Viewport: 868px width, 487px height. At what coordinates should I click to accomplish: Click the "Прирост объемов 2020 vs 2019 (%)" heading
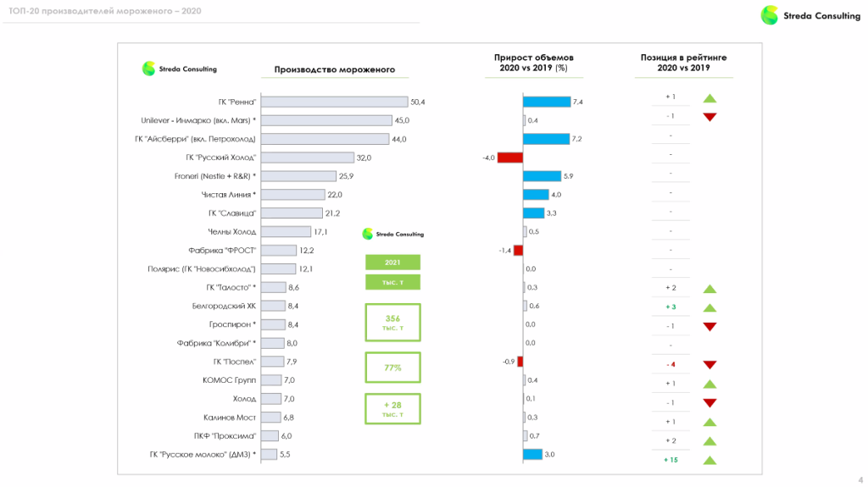(x=534, y=63)
